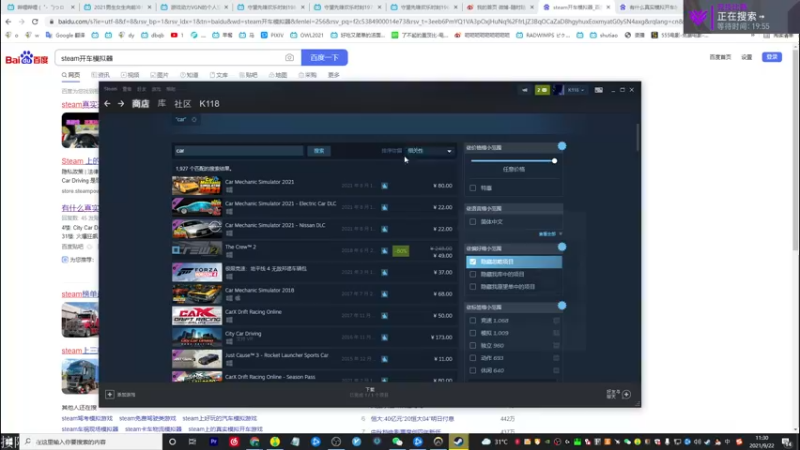Collapse the preferences filter panel header
This screenshot has width=800, height=450.
[x=514, y=248]
